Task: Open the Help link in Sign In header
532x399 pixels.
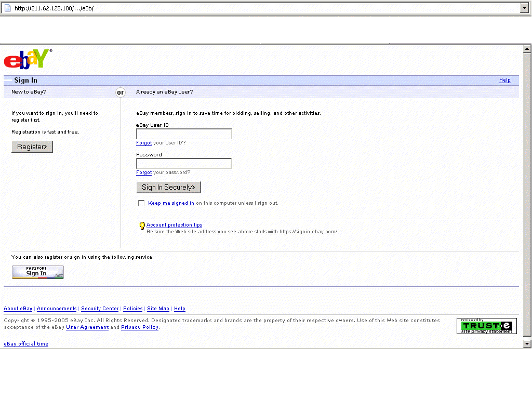Action: point(504,80)
